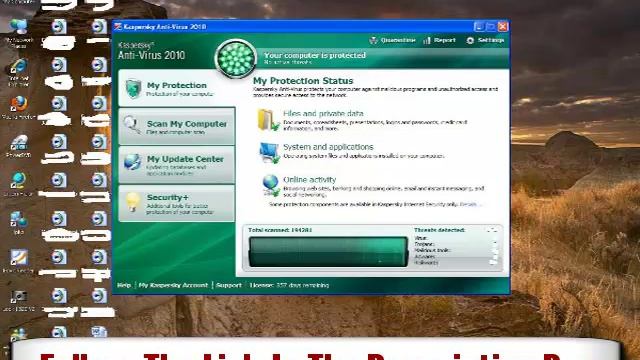Open Kaspersky Settings
The height and width of the screenshot is (360, 640).
[485, 40]
